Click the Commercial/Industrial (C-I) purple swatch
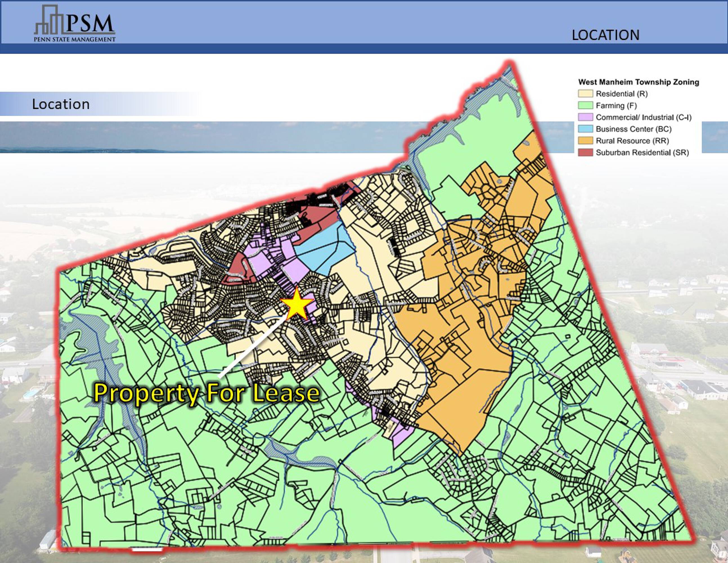This screenshot has width=728, height=563. [x=585, y=117]
